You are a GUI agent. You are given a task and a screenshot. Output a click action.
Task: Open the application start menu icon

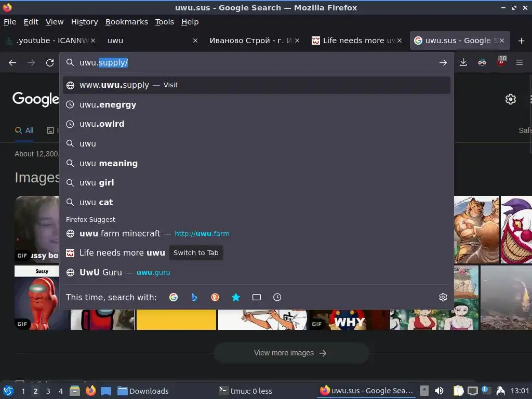point(8,391)
